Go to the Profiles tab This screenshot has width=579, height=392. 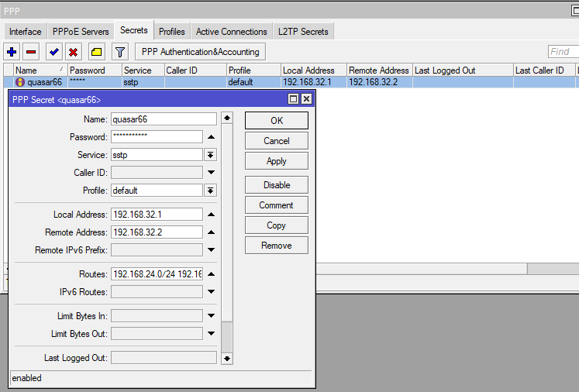pos(172,32)
